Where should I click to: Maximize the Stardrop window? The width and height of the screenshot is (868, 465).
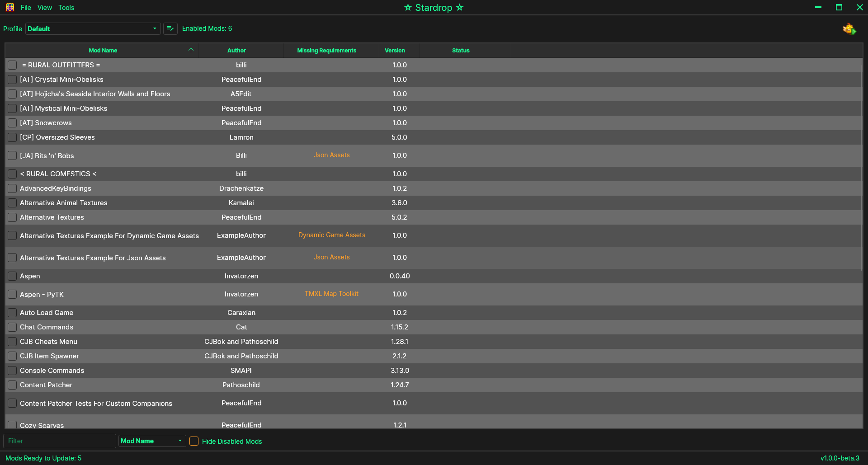pos(839,7)
